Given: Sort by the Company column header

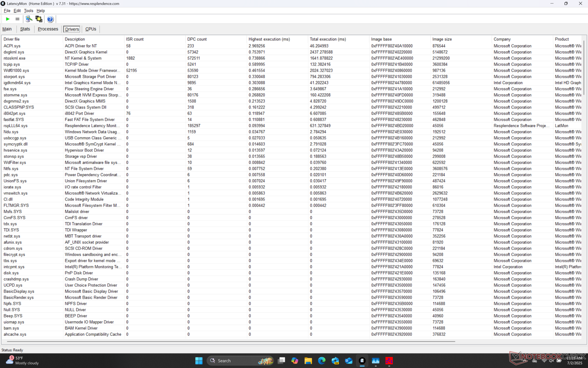Looking at the screenshot, I should click(x=522, y=39).
